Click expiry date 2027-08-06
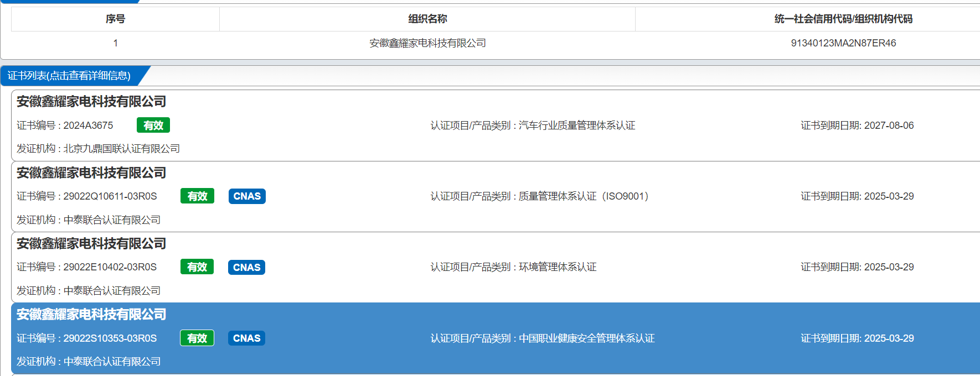The width and height of the screenshot is (980, 376). pos(889,126)
